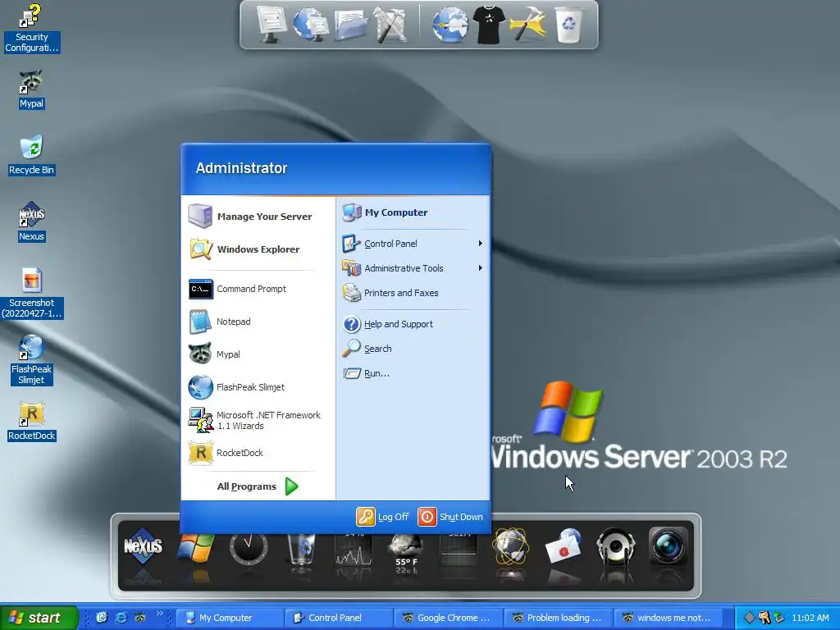The image size is (840, 630).
Task: Select the Nexus desktop shortcut
Action: [x=32, y=221]
